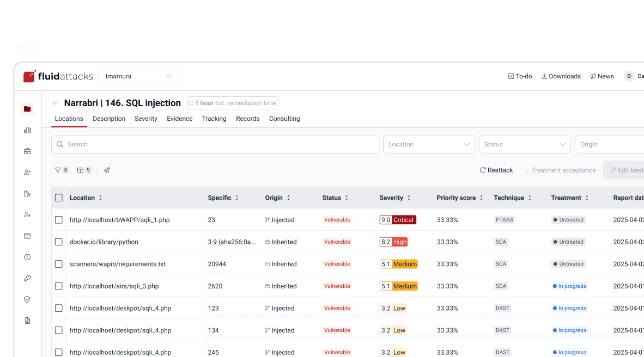Viewport: 644px width, 357px height.
Task: Open the folder icon in sidebar
Action: point(27,109)
